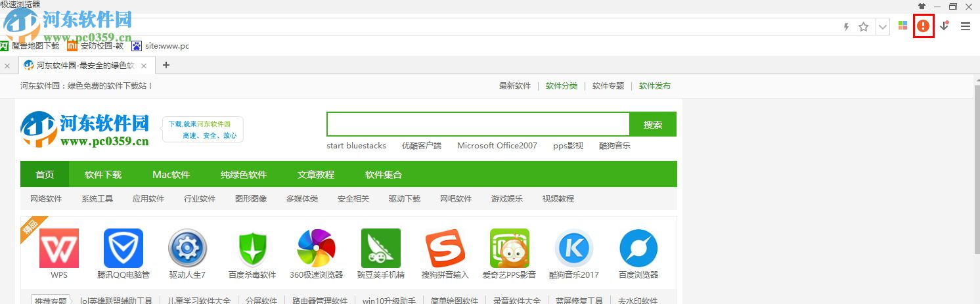Open the 行业软件 category
Viewport: 980px width, 304px height.
(200, 199)
